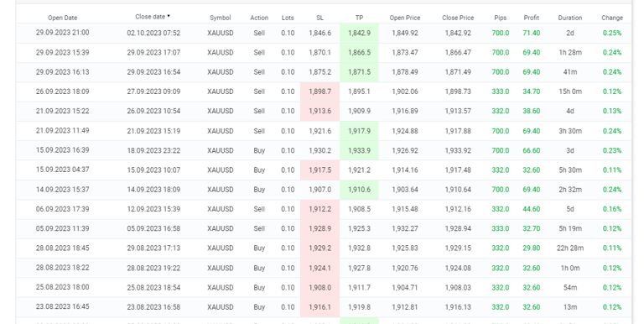The height and width of the screenshot is (324, 644).
Task: Click duration 5h 30m
Action: (x=570, y=170)
